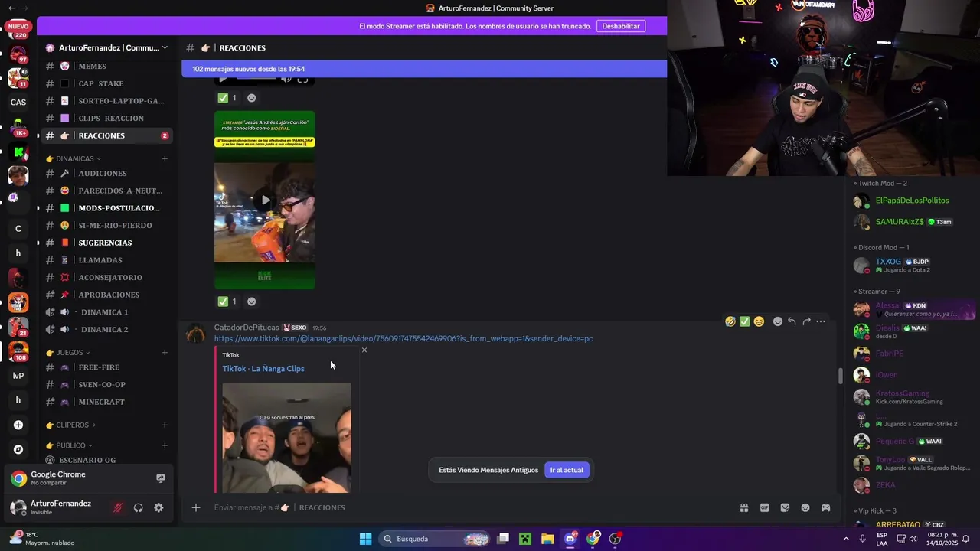Open the game controller apps icon
This screenshot has height=551, width=980.
click(x=825, y=507)
